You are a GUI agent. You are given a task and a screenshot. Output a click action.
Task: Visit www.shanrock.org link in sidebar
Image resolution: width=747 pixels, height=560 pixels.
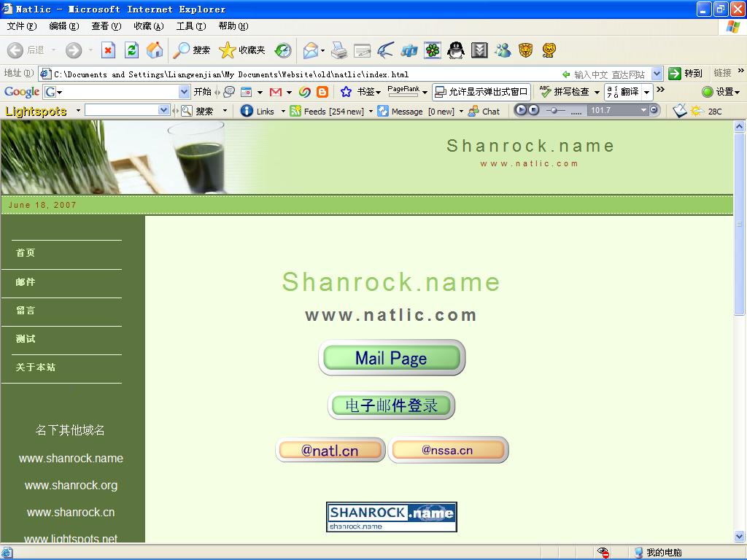pyautogui.click(x=71, y=485)
